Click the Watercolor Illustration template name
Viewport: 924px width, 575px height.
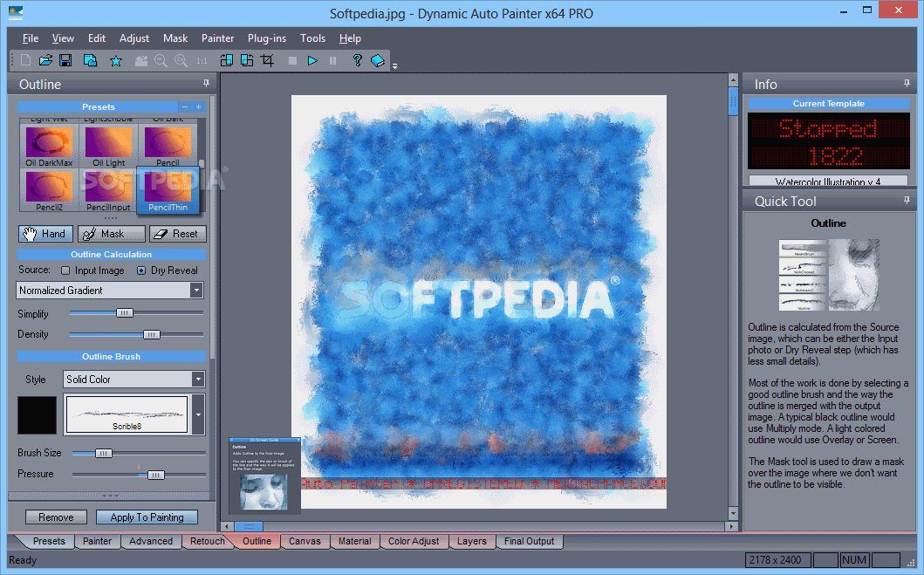(x=828, y=181)
